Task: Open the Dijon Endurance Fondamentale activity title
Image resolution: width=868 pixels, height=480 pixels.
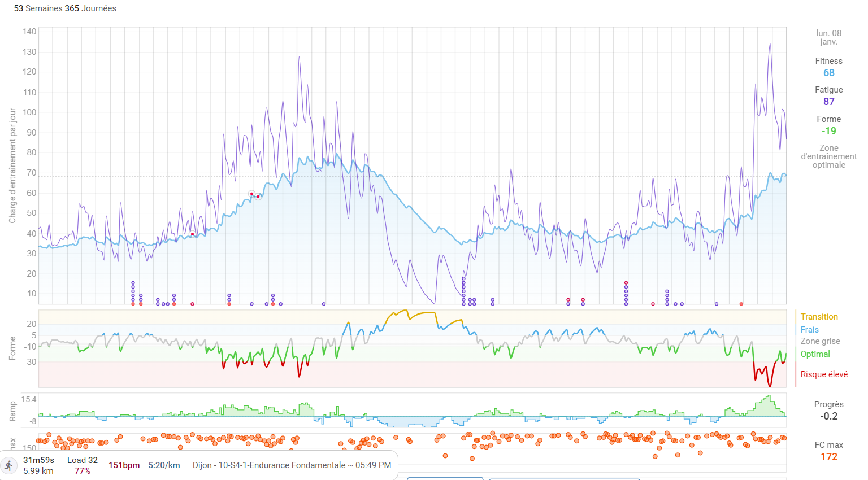Action: (x=292, y=465)
